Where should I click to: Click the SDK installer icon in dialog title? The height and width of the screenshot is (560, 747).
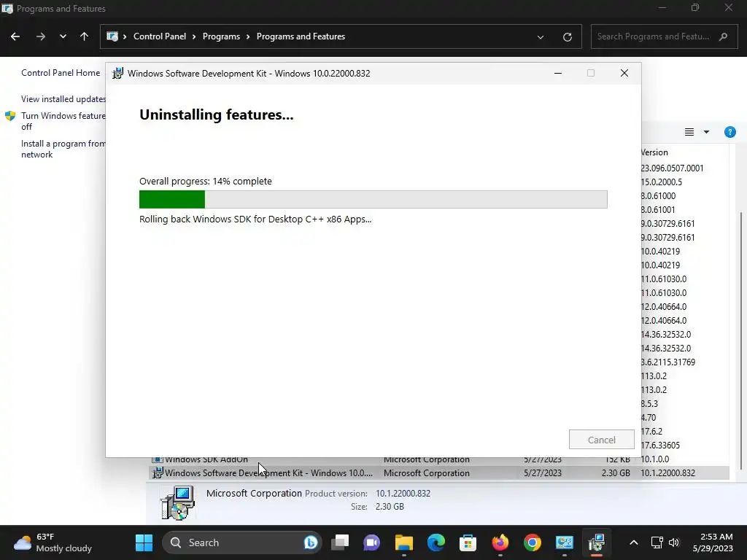click(117, 74)
